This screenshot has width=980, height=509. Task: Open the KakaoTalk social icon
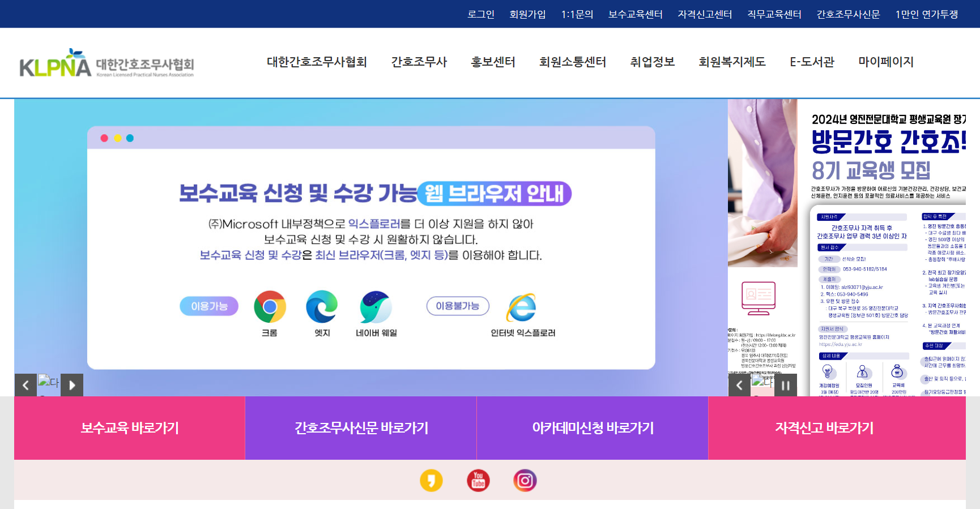(x=431, y=481)
